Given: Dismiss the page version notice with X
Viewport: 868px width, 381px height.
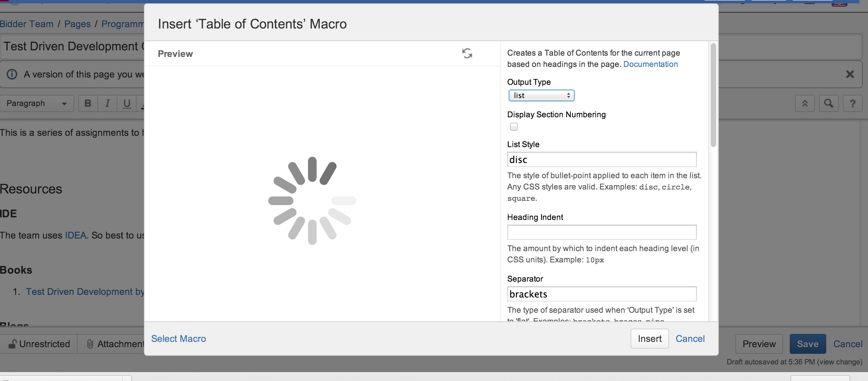Looking at the screenshot, I should coord(850,75).
